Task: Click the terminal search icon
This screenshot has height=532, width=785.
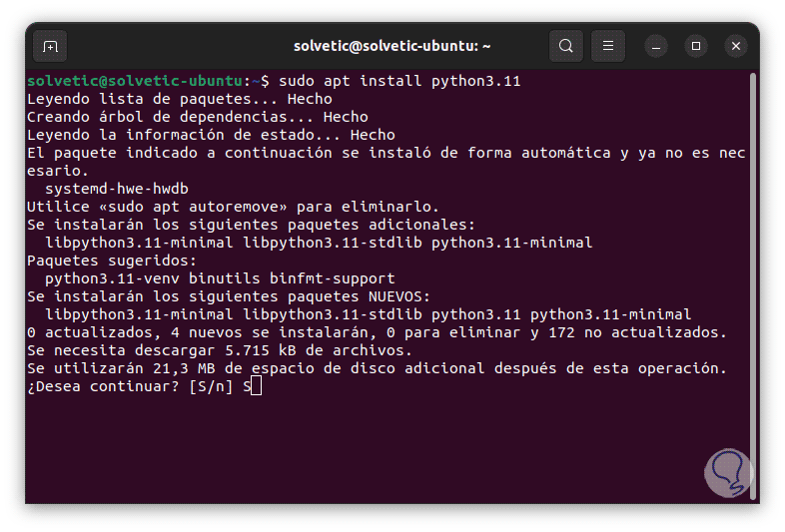Action: click(566, 46)
